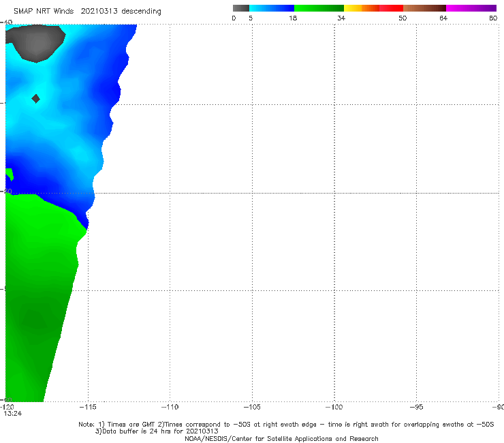Screen dimensions: 504x443
Task: Click the small dark diamond marker in the cyan area
Action: tap(35, 99)
